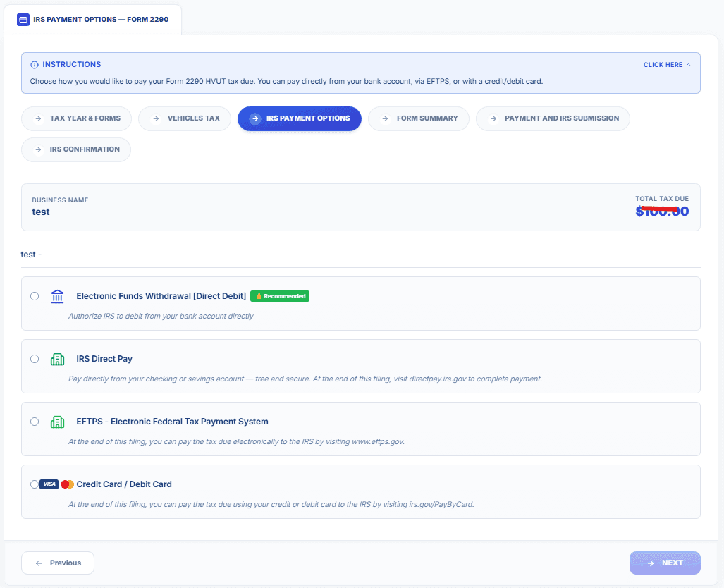
Task: Click the card icon beside IRS Payment Options title
Action: click(x=23, y=20)
